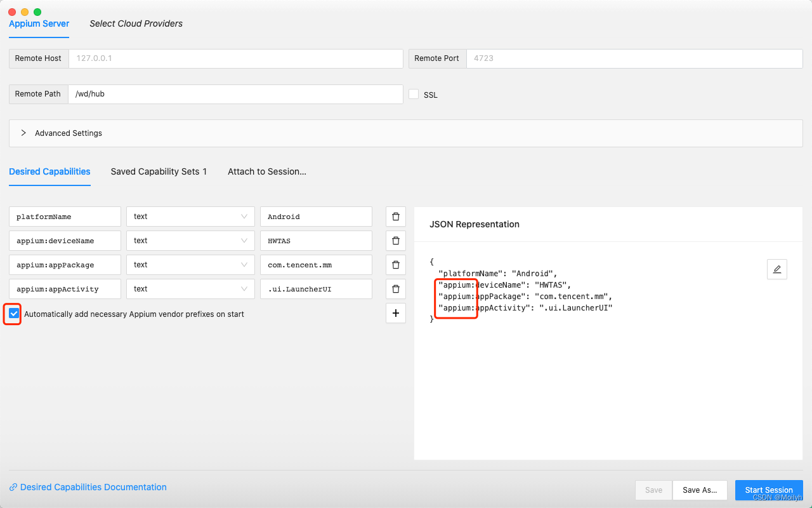
Task: Click the red close window button
Action: (x=12, y=12)
